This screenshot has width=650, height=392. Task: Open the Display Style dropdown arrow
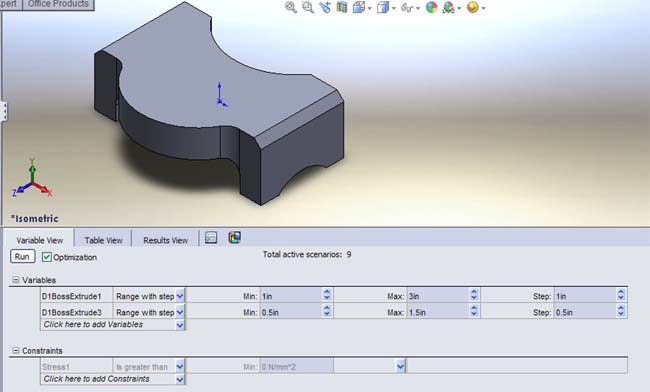(393, 8)
